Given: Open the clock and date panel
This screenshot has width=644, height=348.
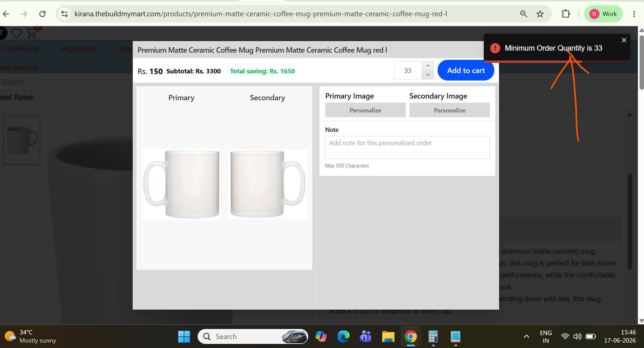Looking at the screenshot, I should click(620, 336).
